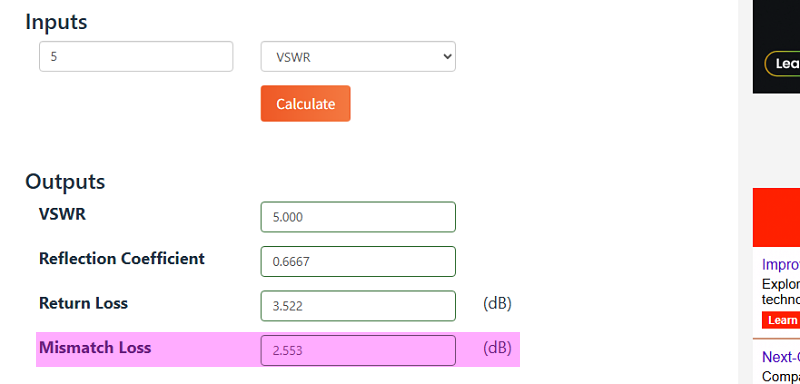Click the Return Loss output box

point(358,306)
